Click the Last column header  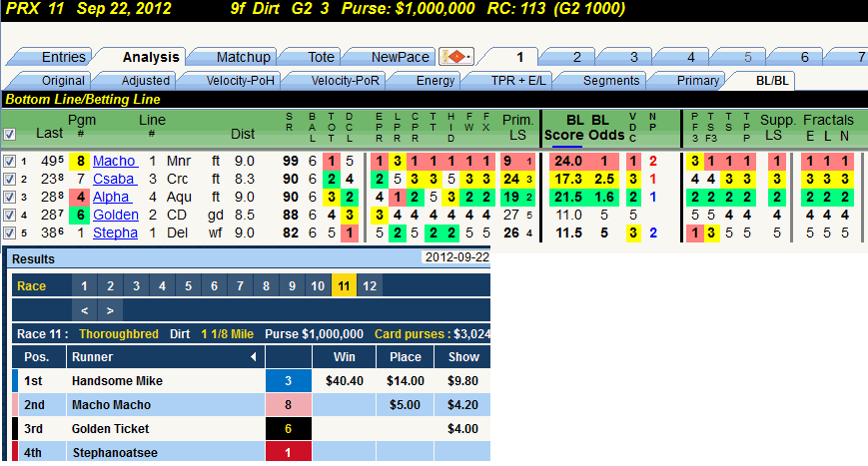[49, 134]
